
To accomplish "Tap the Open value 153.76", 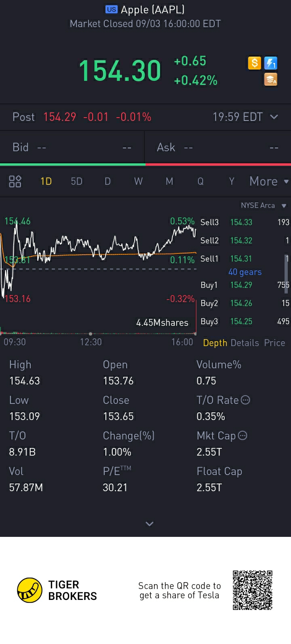I will pyautogui.click(x=118, y=381).
